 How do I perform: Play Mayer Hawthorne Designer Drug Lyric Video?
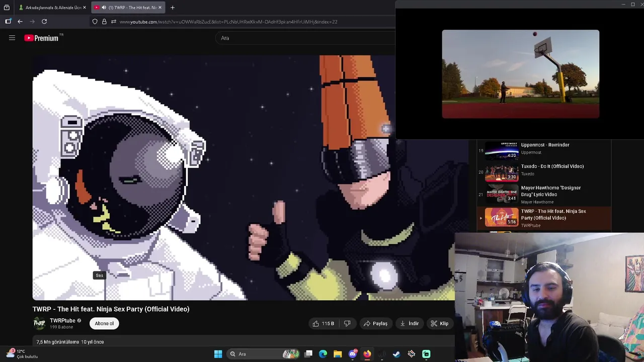point(543,194)
